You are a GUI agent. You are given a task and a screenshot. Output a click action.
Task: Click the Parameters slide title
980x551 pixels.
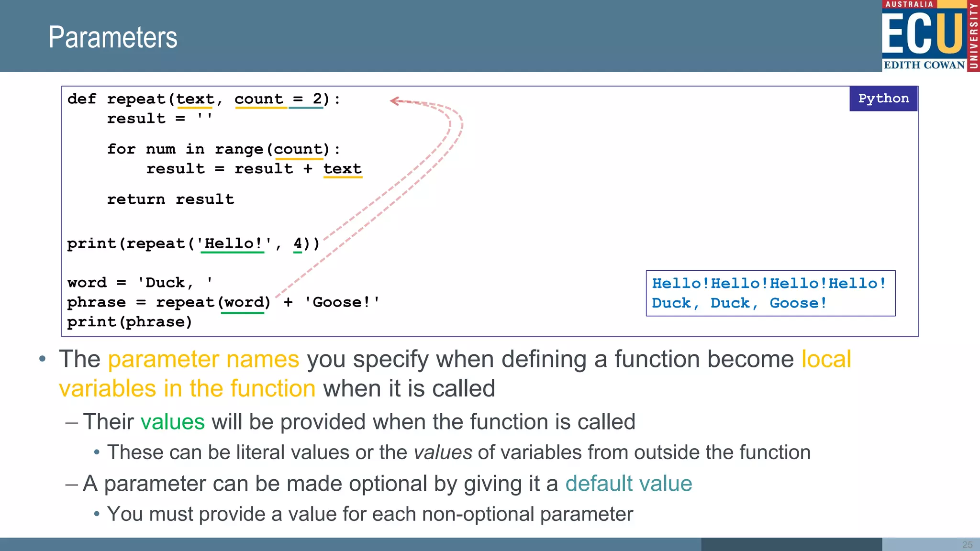(x=113, y=37)
